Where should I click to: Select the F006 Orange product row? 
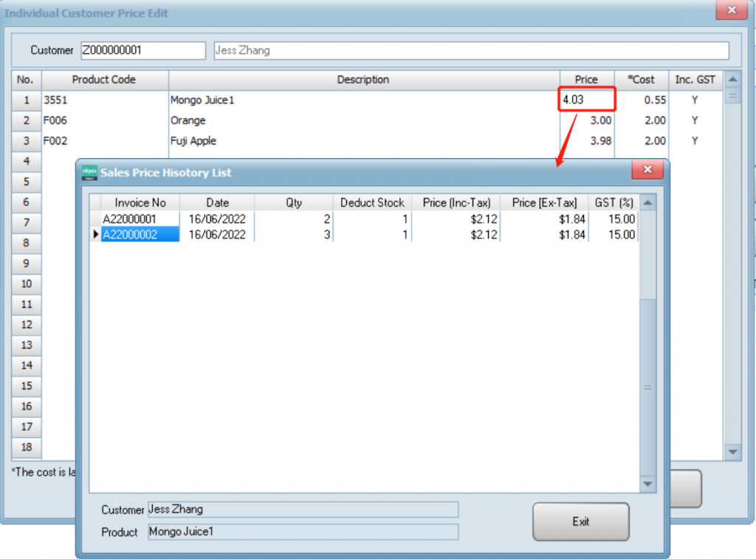point(105,120)
